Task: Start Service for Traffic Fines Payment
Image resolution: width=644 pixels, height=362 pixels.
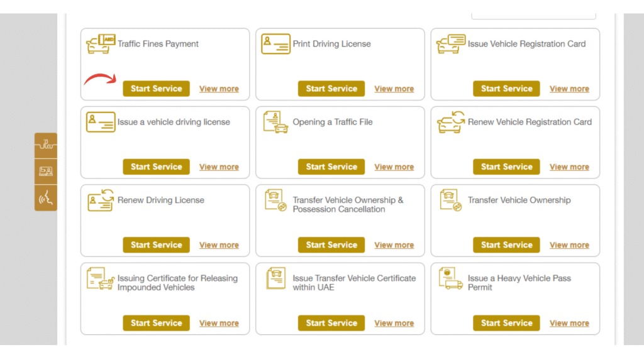Action: (156, 89)
